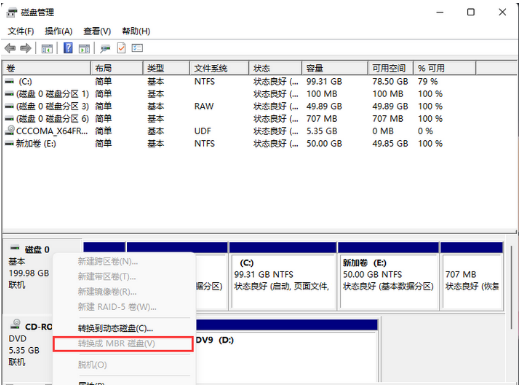Click drive icon of (C:) row
This screenshot has height=385, width=523.
[10, 81]
